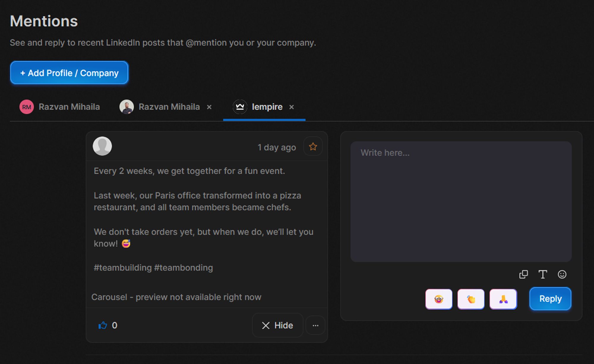The width and height of the screenshot is (594, 364).
Task: Open the Razvan Mihaila tab with photo avatar
Action: (x=160, y=107)
